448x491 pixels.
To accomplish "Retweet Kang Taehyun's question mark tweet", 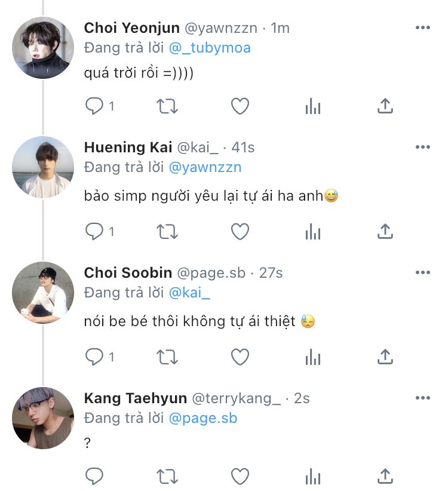I will point(167,476).
